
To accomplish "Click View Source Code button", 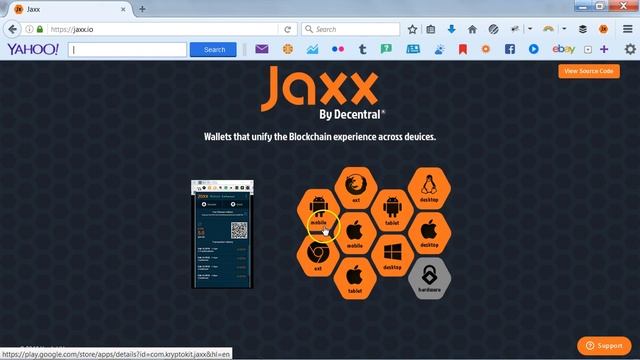I will [589, 71].
